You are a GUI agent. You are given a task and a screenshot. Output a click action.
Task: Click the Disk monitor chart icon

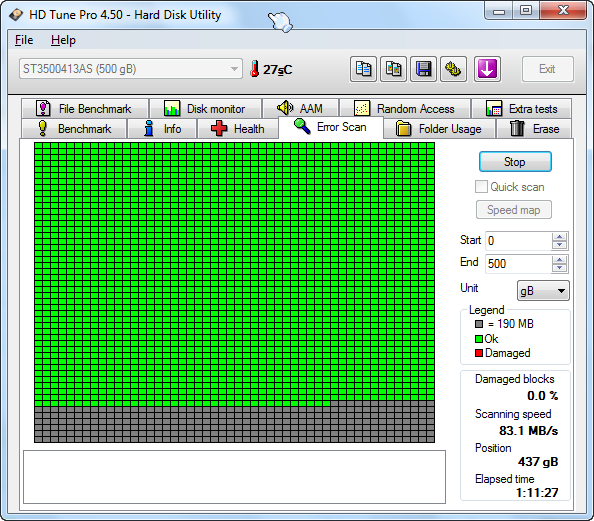pyautogui.click(x=172, y=108)
